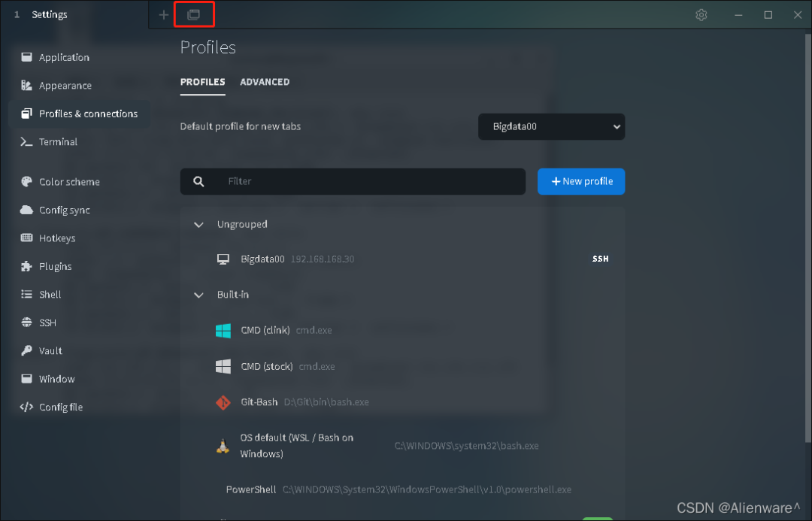
Task: Select the Settings tab in title bar
Action: point(74,14)
